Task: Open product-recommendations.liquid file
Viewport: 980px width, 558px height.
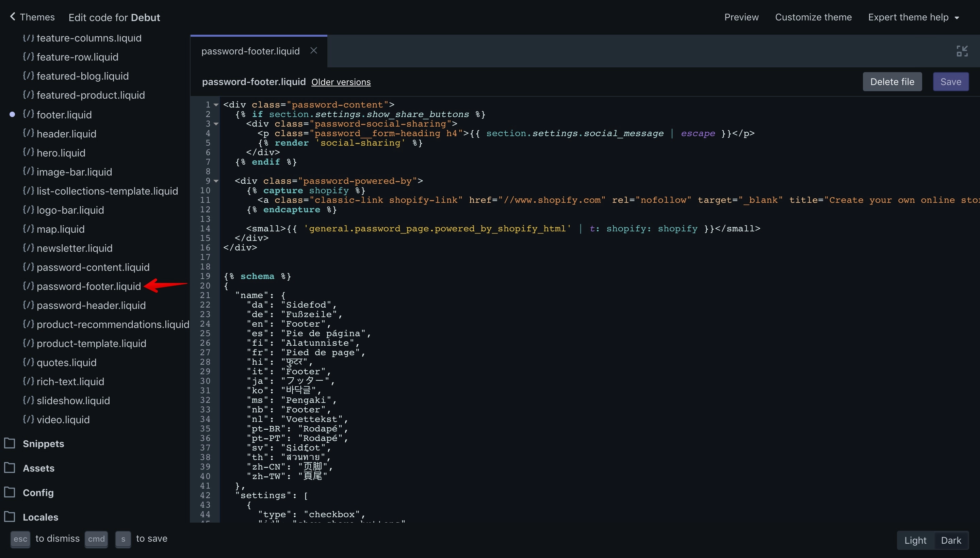Action: 113,325
